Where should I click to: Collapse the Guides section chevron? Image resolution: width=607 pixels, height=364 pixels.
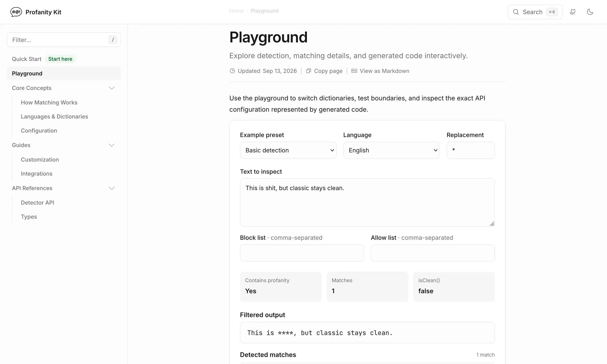coord(112,145)
